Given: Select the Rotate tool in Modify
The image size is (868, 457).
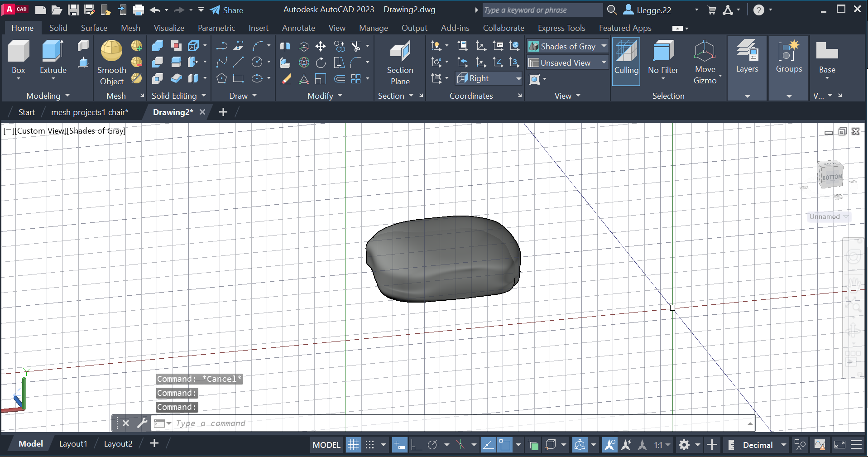Looking at the screenshot, I should tap(321, 63).
